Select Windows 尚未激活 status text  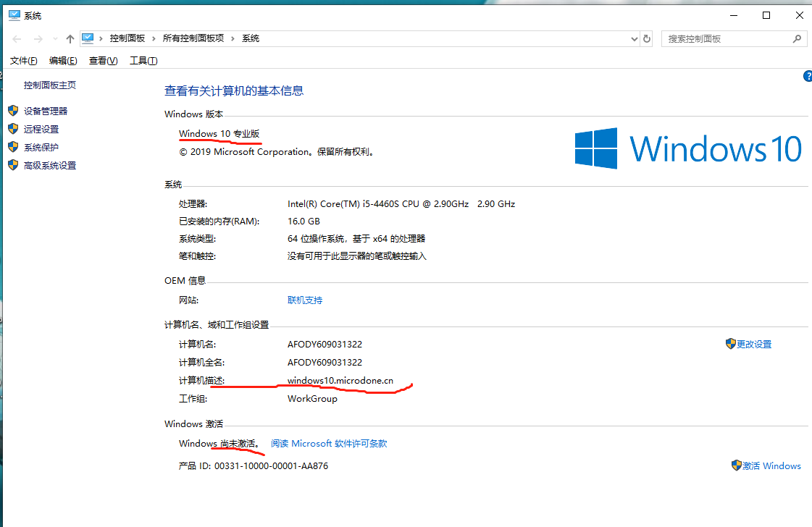point(219,443)
